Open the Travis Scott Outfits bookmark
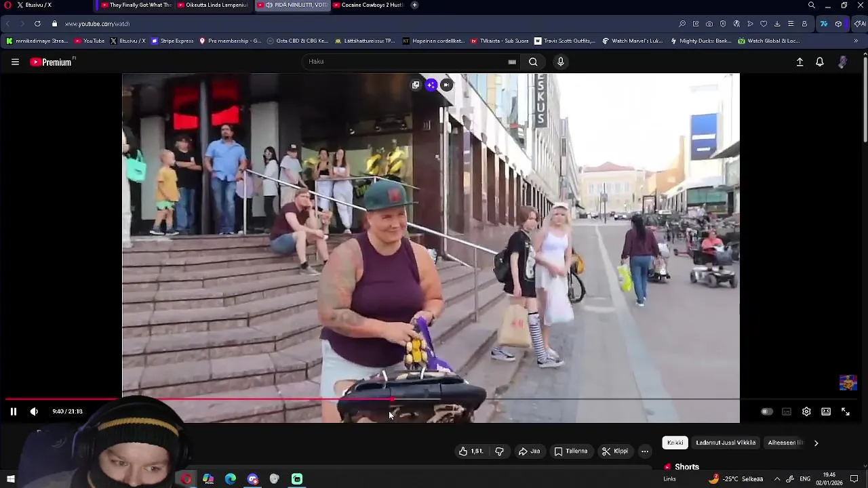This screenshot has height=488, width=868. click(565, 41)
